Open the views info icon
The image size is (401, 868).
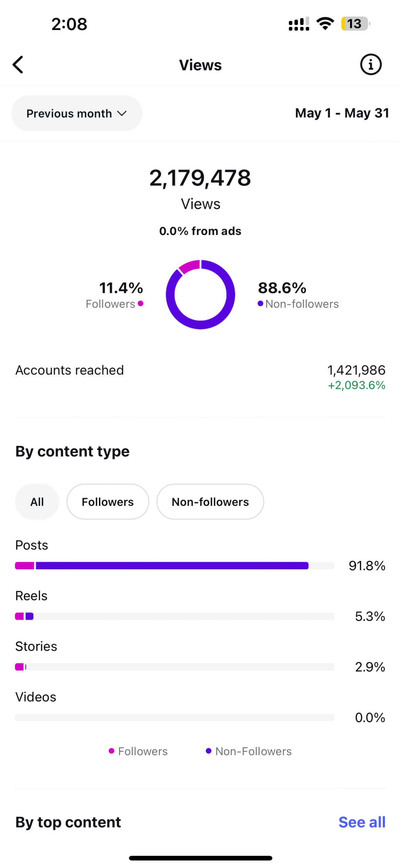pos(370,64)
